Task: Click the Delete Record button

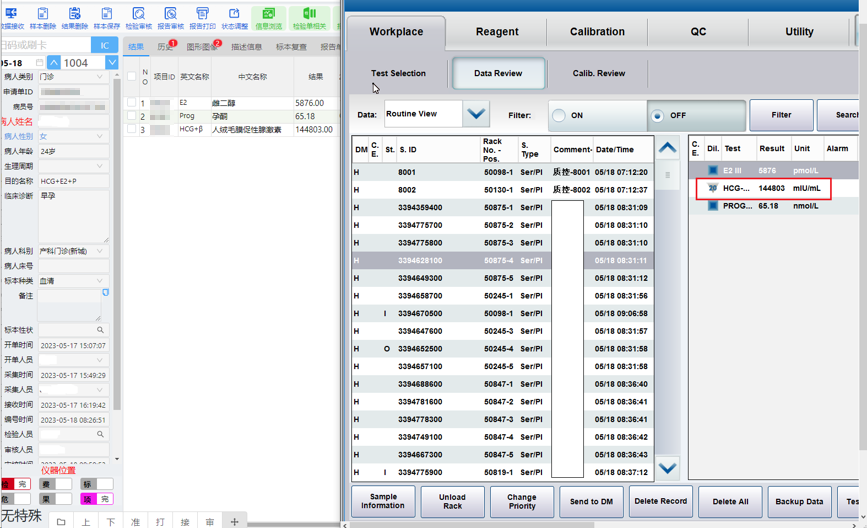Action: click(x=661, y=501)
